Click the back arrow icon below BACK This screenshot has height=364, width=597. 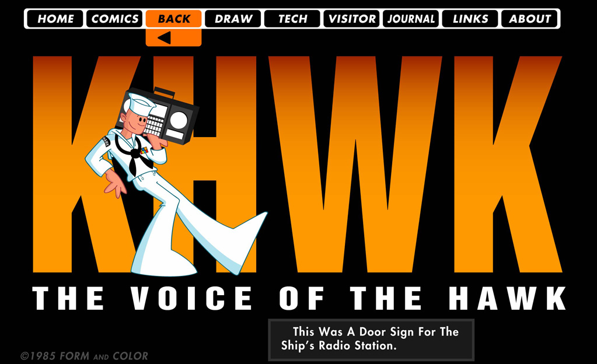pos(165,38)
